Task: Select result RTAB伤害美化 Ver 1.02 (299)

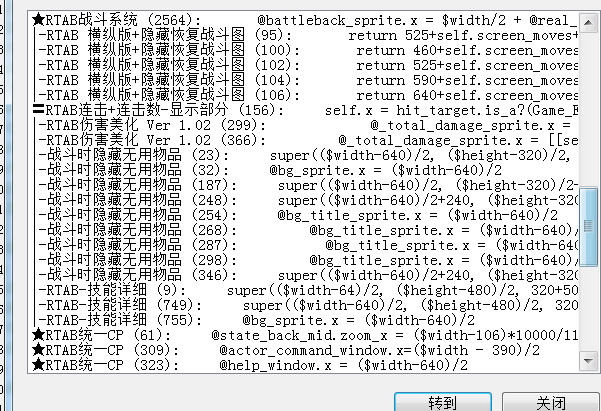Action: [x=304, y=125]
